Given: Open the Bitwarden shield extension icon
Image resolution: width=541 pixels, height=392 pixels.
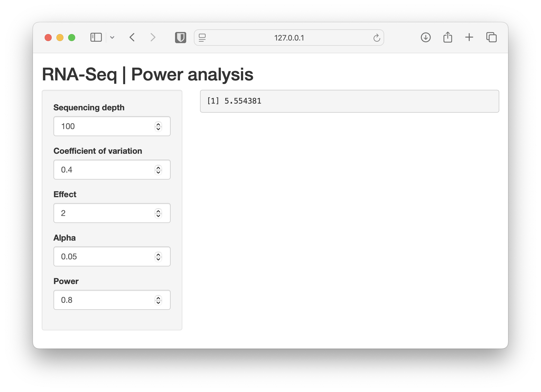Looking at the screenshot, I should tap(181, 38).
